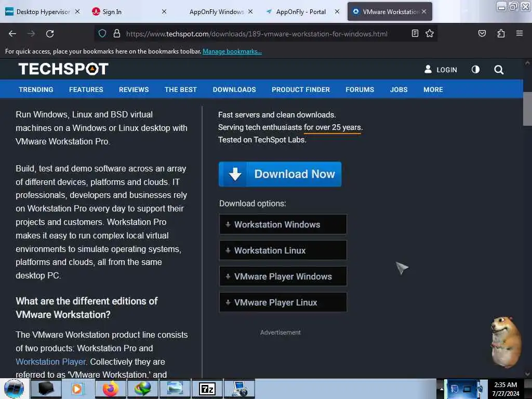This screenshot has width=532, height=399.
Task: Click the LOGIN user icon
Action: click(x=428, y=69)
